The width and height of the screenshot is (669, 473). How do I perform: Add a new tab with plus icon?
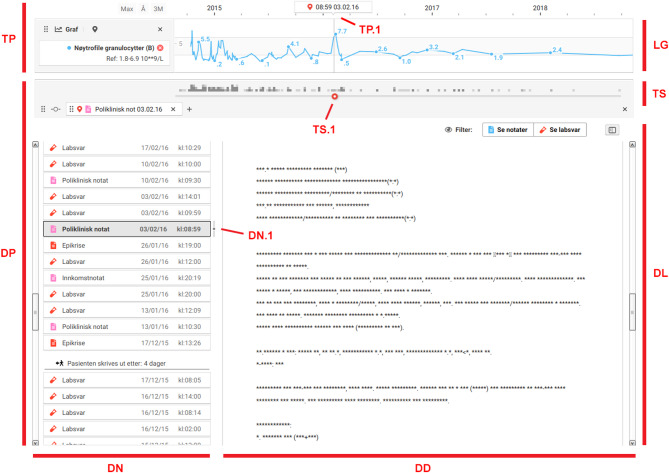pyautogui.click(x=190, y=108)
